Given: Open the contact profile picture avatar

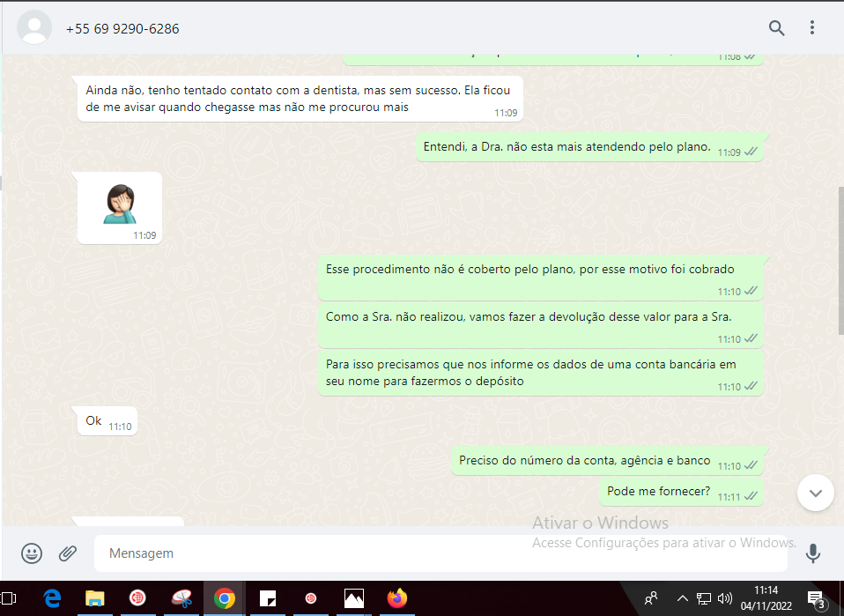Looking at the screenshot, I should pos(35,28).
